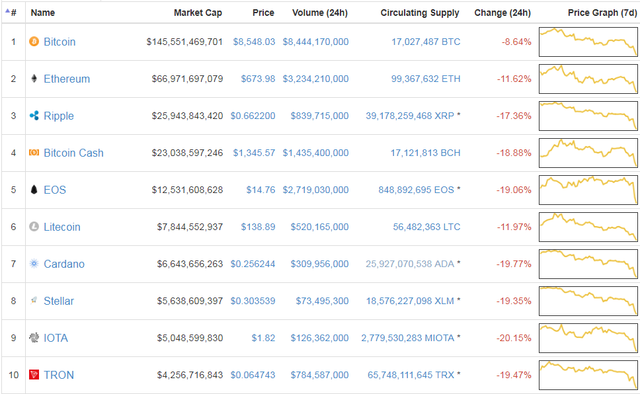The height and width of the screenshot is (394, 640).
Task: Open Bitcoin Cash's 7d price graph thumbnail
Action: point(588,153)
